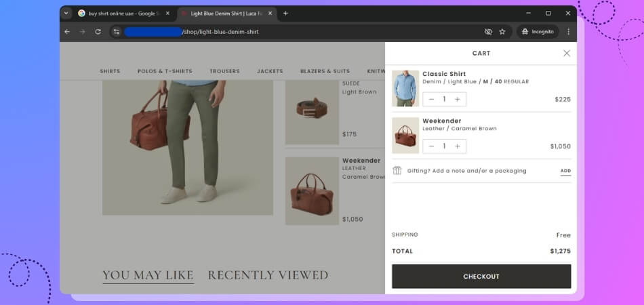Click the Weekender product name on page
Screen dimensions: 644x305
tap(361, 161)
